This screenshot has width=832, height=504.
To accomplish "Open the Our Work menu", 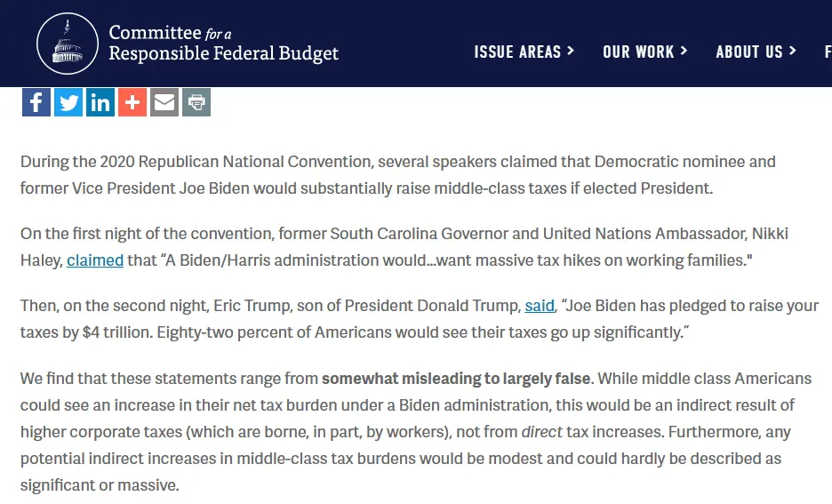I will click(638, 52).
